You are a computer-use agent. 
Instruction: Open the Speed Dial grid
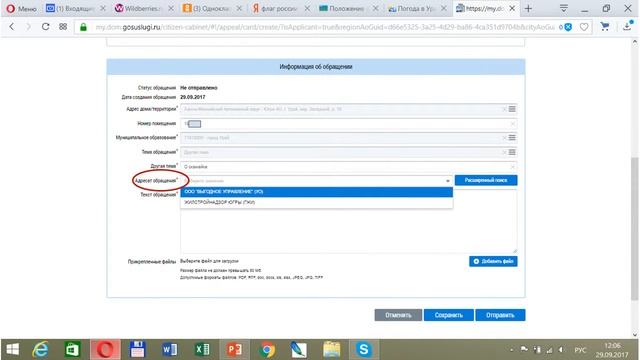pyautogui.click(x=63, y=27)
